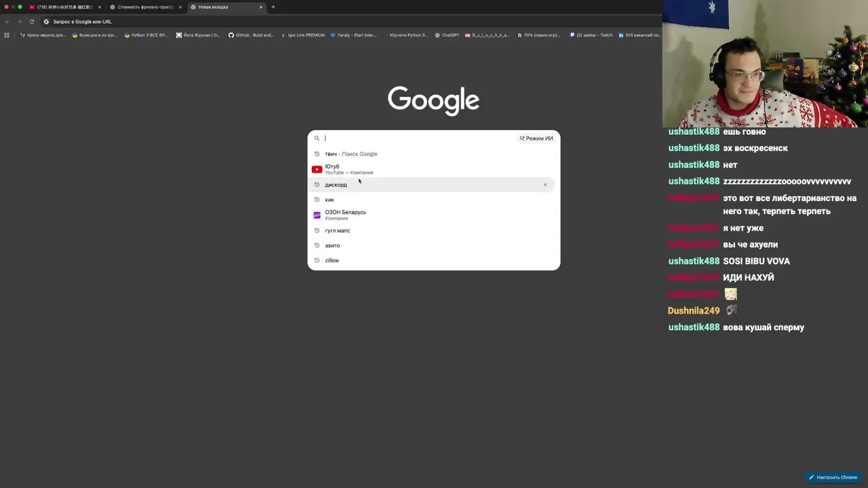
Task: Open 514 вакансий LinkedIn bookmark
Action: pyautogui.click(x=639, y=35)
